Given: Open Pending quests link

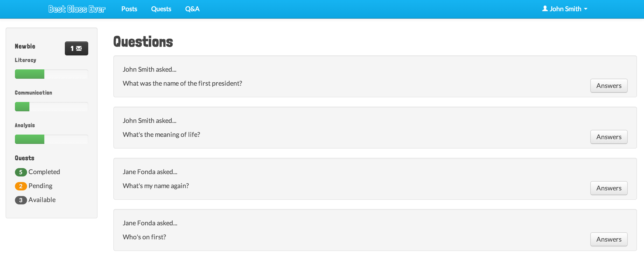Looking at the screenshot, I should [x=40, y=186].
